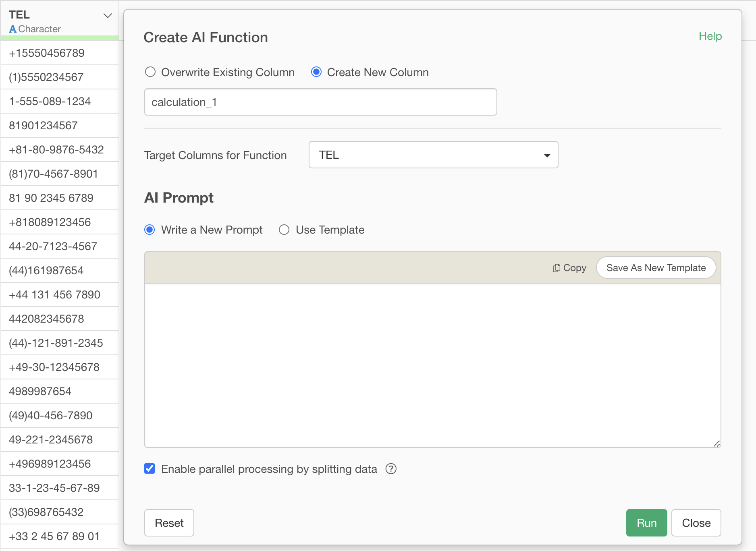Select the 44-20-7123-4567 cell
The image size is (756, 551).
click(60, 246)
